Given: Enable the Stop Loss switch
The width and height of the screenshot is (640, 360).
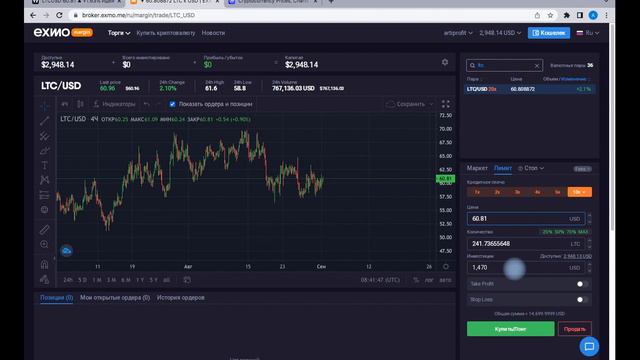Looking at the screenshot, I should pyautogui.click(x=582, y=300).
